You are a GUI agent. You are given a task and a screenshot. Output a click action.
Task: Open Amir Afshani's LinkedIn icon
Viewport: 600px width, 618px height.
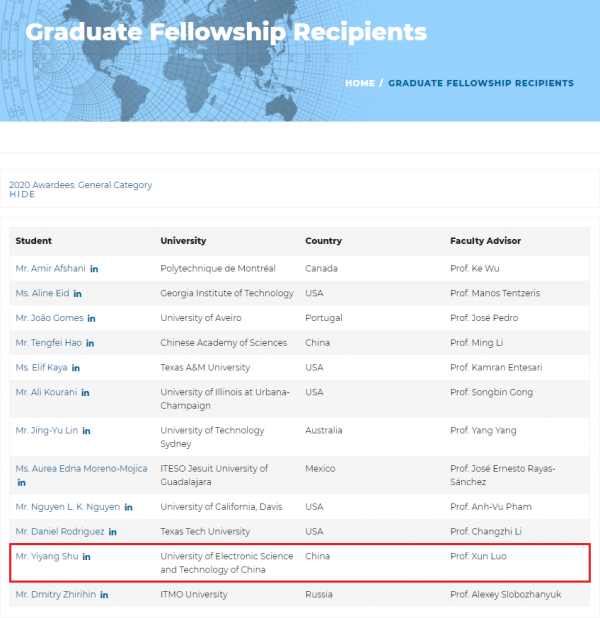pyautogui.click(x=94, y=269)
